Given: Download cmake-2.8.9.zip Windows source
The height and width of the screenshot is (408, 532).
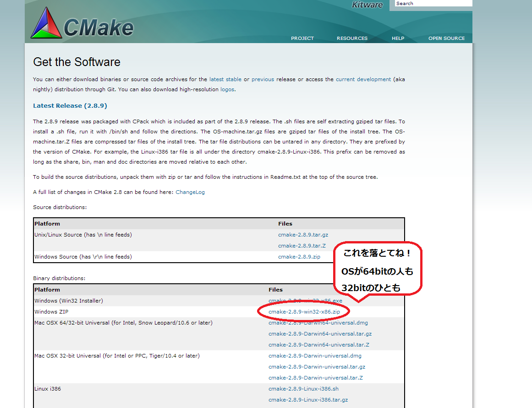Looking at the screenshot, I should coord(299,257).
